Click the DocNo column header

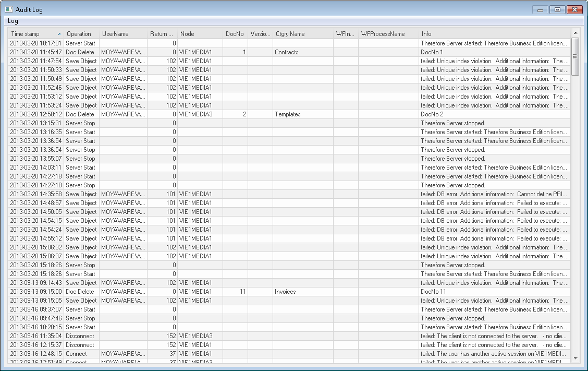tap(234, 34)
